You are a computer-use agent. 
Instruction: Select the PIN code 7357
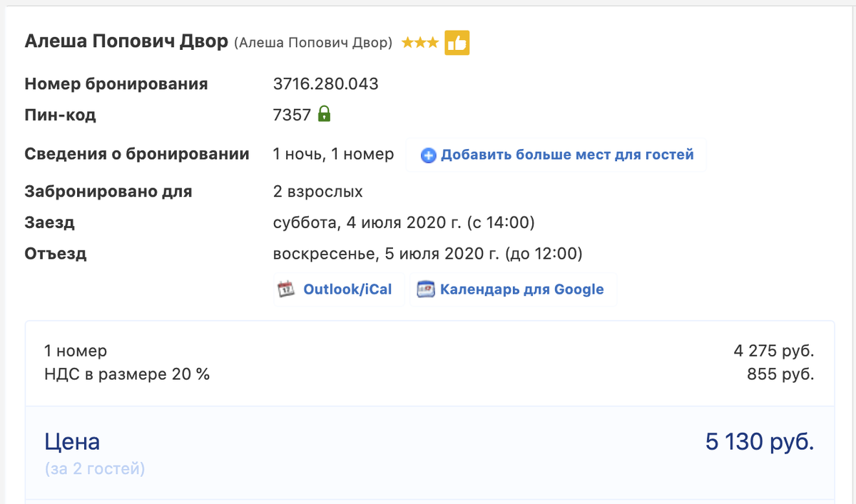292,115
